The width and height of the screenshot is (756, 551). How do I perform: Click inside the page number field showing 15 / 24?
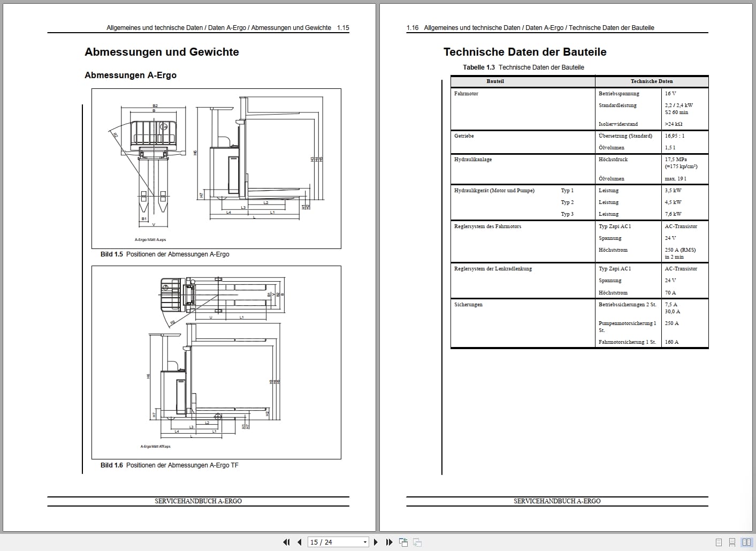329,542
